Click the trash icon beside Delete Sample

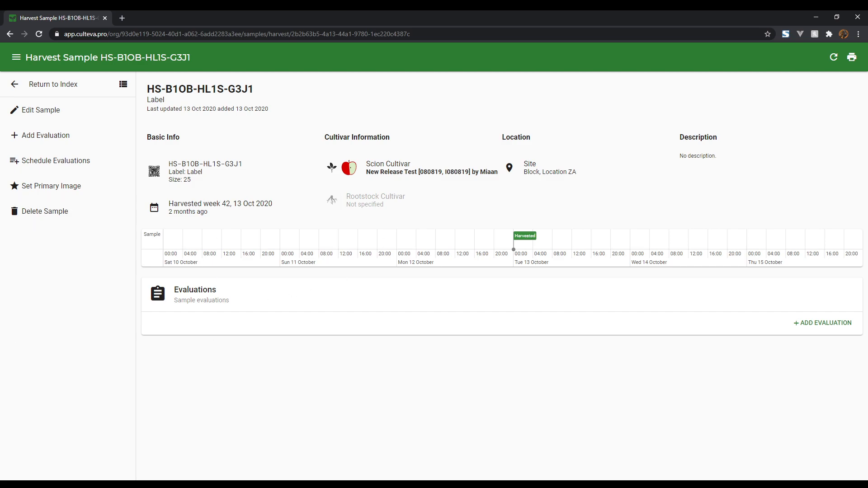click(14, 211)
